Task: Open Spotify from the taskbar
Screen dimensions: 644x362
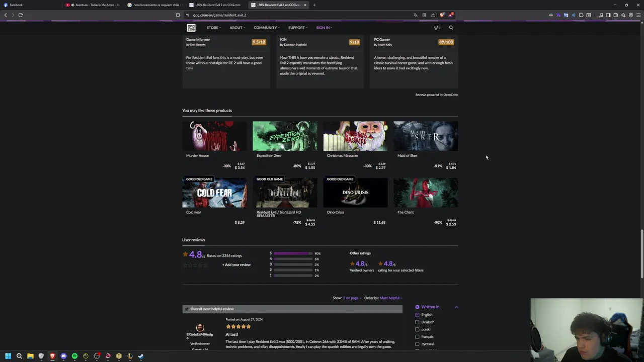Action: 74,356
